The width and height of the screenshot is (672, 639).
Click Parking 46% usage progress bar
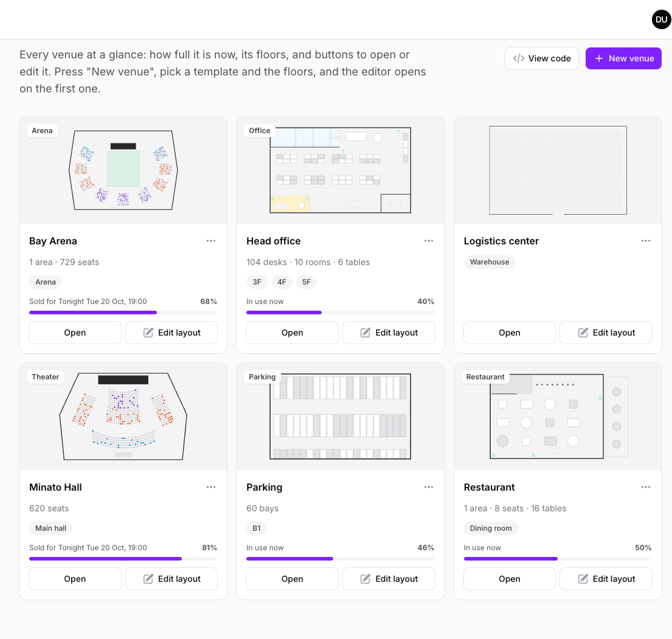click(x=341, y=559)
